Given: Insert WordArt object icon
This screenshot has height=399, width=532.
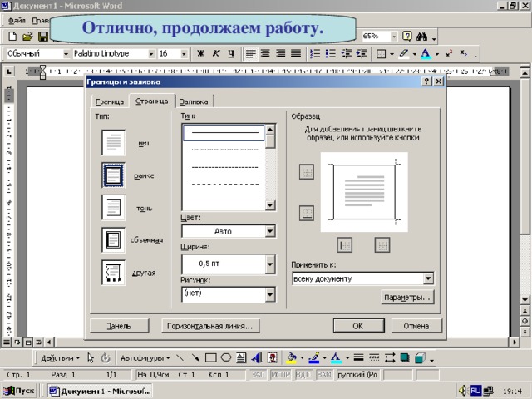Looking at the screenshot, I should tap(257, 358).
